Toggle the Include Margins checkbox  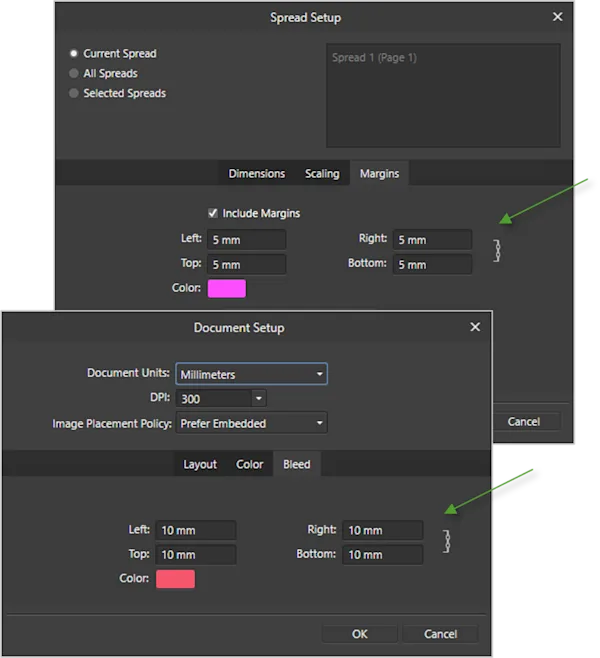[213, 213]
